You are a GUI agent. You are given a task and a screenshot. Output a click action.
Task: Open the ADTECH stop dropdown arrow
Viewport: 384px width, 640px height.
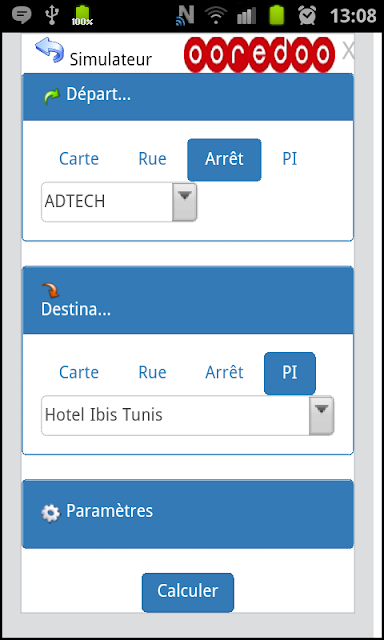point(184,202)
